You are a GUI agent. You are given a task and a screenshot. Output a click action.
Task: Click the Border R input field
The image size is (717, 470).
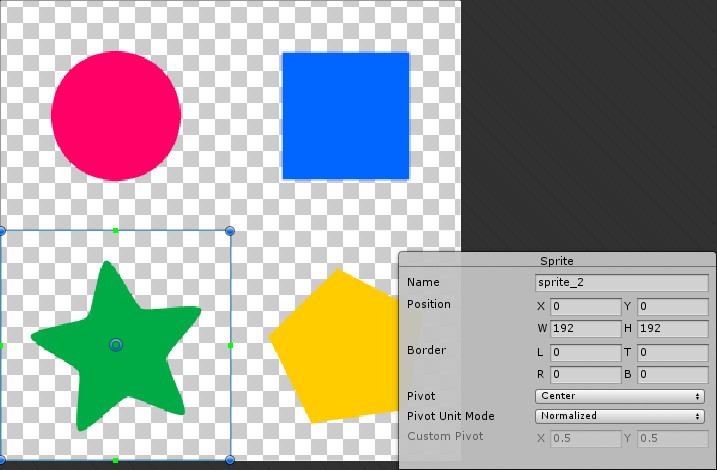585,374
